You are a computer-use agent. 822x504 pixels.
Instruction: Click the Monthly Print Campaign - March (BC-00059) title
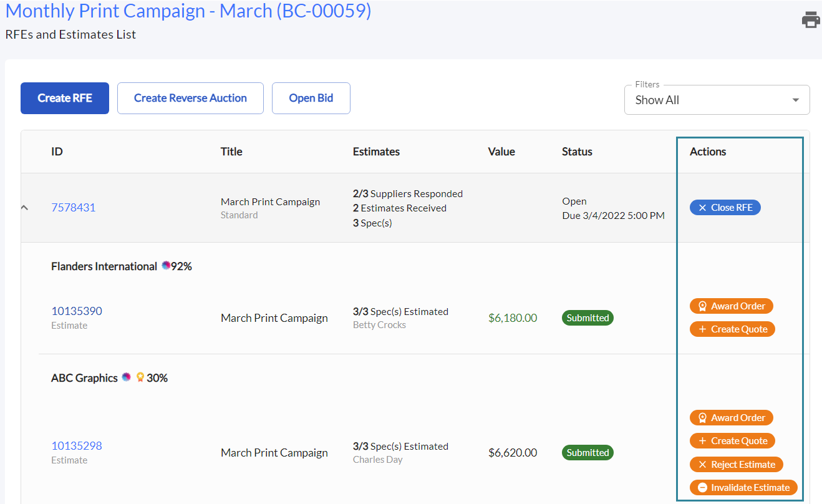(188, 11)
